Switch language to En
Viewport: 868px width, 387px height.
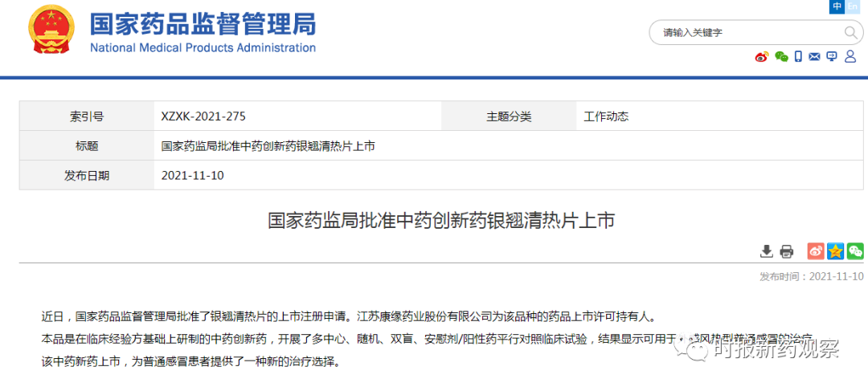click(x=853, y=6)
